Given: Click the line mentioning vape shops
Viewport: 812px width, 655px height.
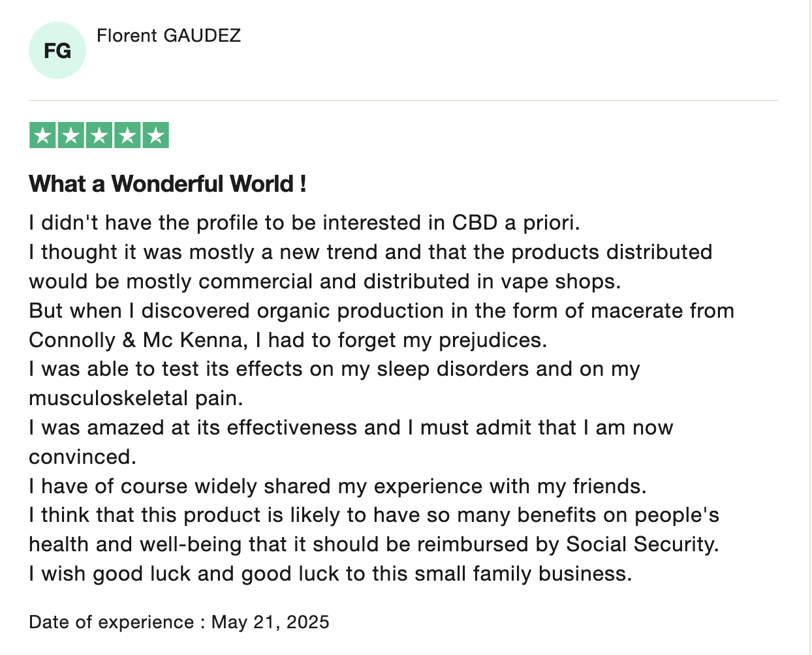Looking at the screenshot, I should [325, 281].
